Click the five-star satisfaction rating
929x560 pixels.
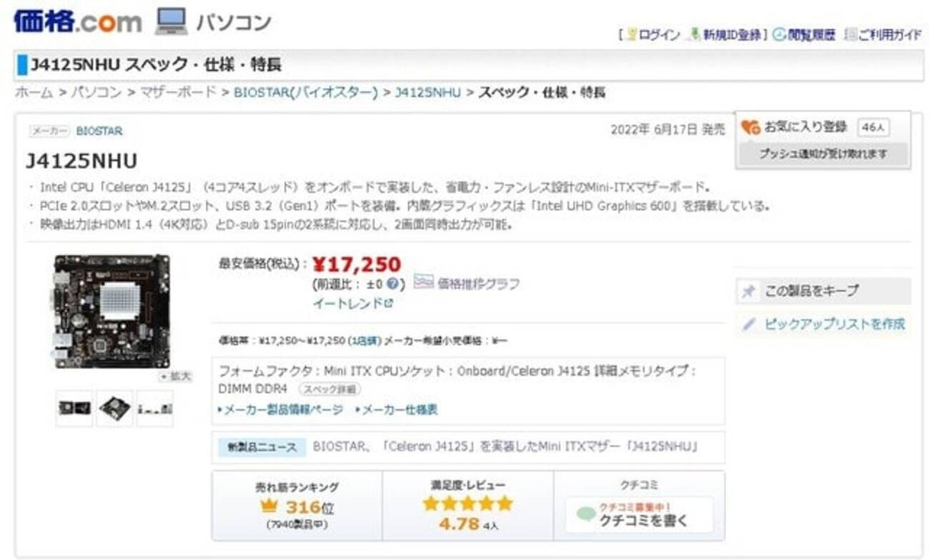click(467, 504)
